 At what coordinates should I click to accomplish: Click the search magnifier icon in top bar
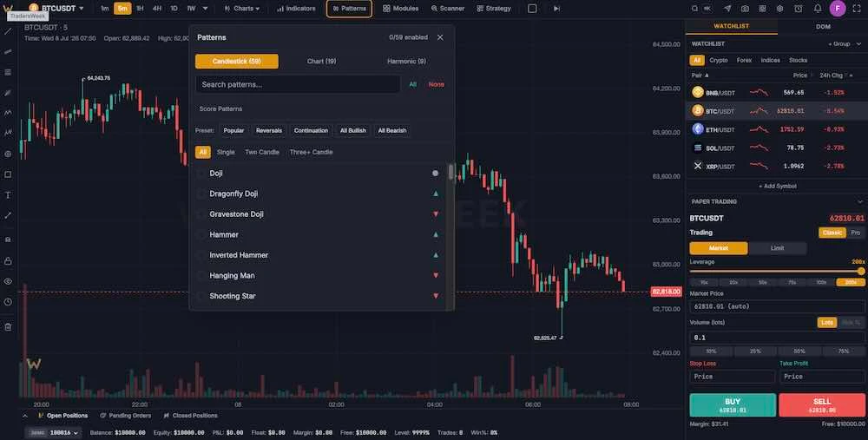pyautogui.click(x=694, y=9)
